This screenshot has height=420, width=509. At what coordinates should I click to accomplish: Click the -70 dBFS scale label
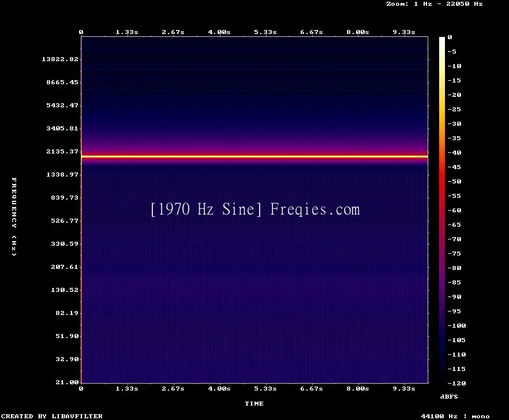[x=454, y=239]
